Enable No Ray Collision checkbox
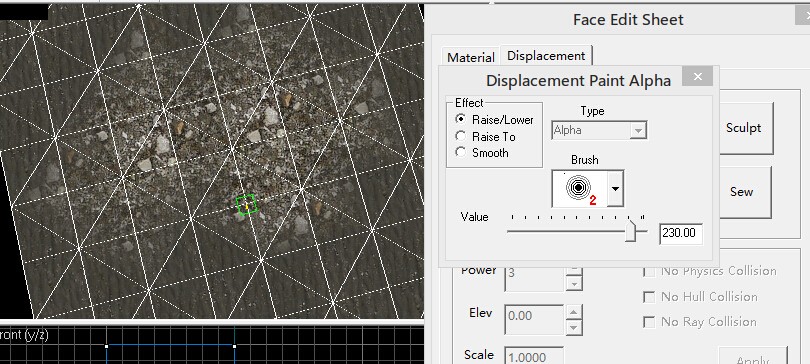Screen dimensions: 810x364 click(649, 322)
